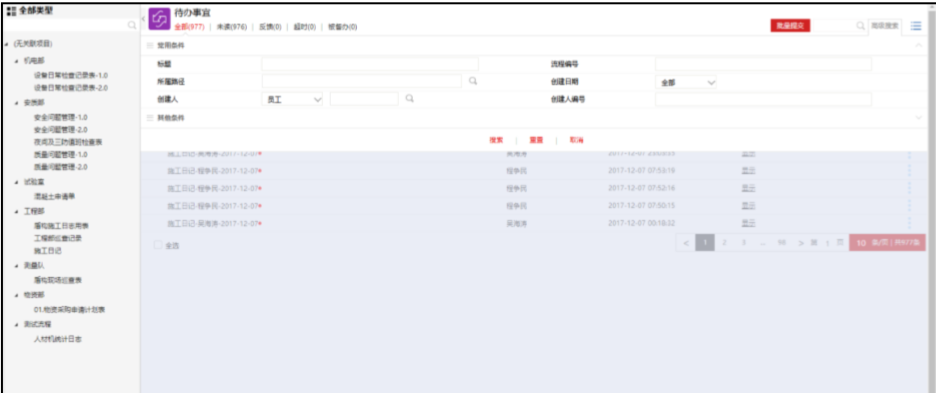Viewport: 936px width, 393px height.
Task: Switch to the 被督办(0) tab
Action: click(343, 27)
